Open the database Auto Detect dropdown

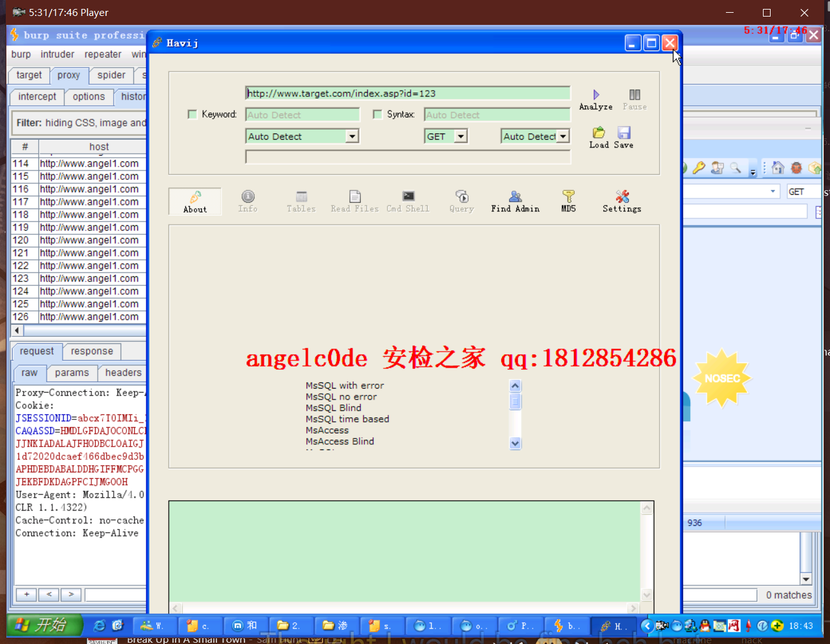[x=352, y=136]
